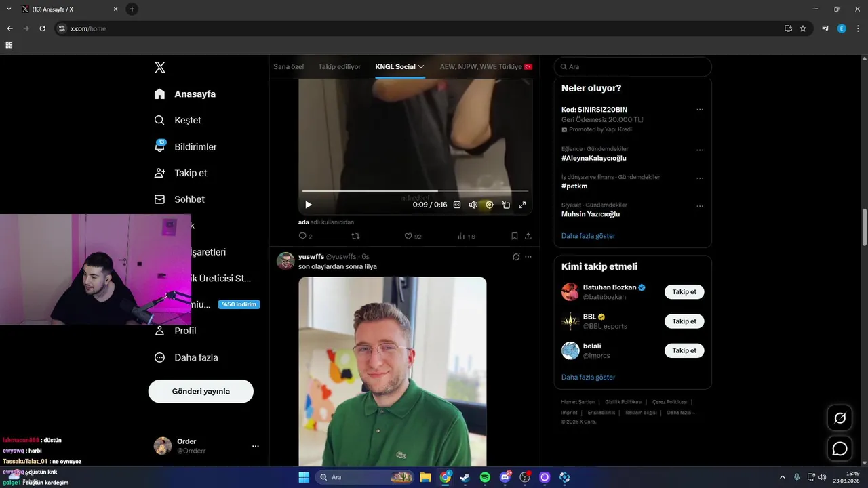Open Spotify from taskbar
The width and height of the screenshot is (868, 488).
pyautogui.click(x=485, y=477)
